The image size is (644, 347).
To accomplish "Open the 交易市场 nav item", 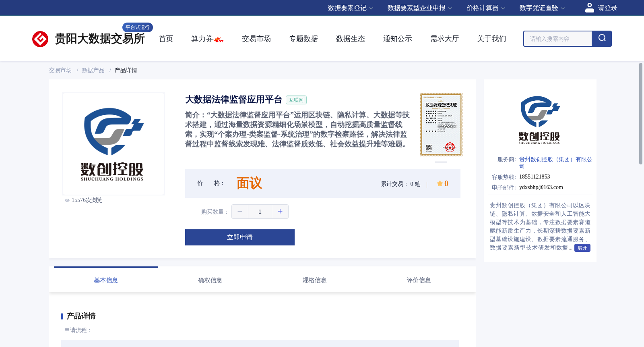I will (x=256, y=39).
